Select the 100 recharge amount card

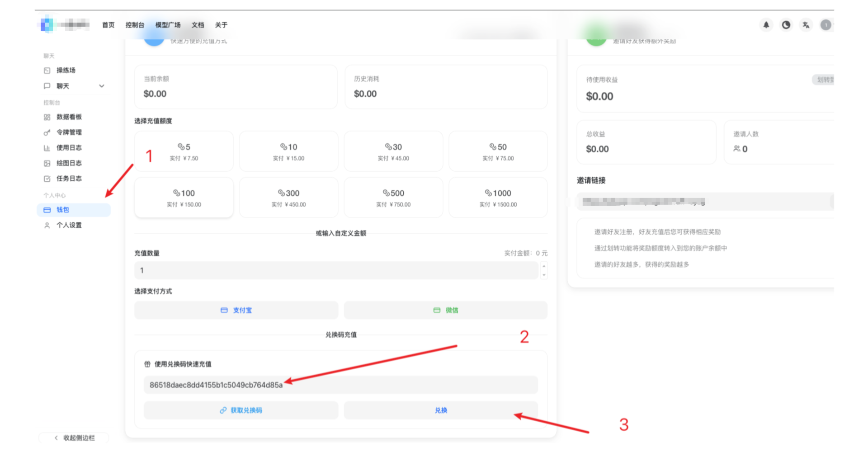184,198
